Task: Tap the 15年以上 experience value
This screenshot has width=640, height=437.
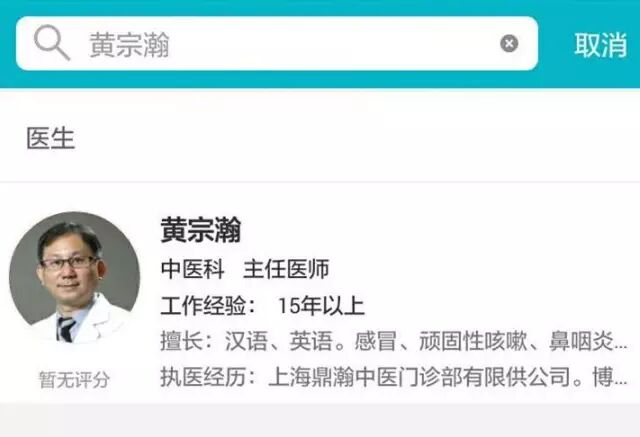Action: 321,306
